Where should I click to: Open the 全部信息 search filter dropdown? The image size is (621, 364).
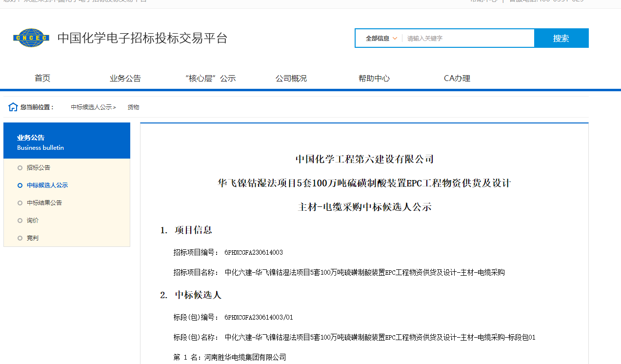378,38
